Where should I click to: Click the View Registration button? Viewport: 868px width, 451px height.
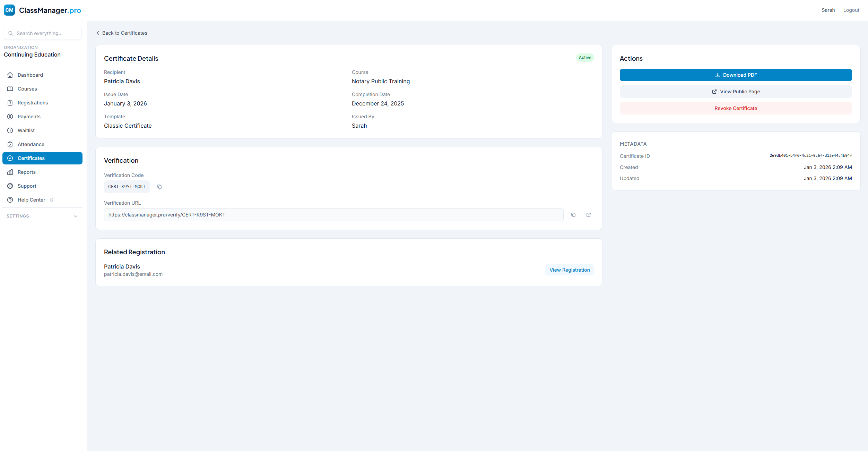click(x=569, y=270)
